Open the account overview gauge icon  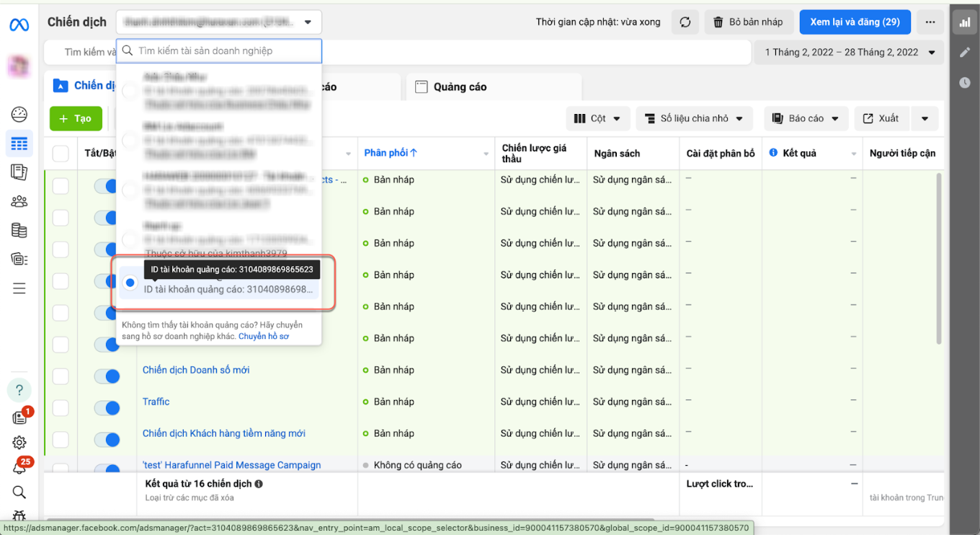point(19,115)
